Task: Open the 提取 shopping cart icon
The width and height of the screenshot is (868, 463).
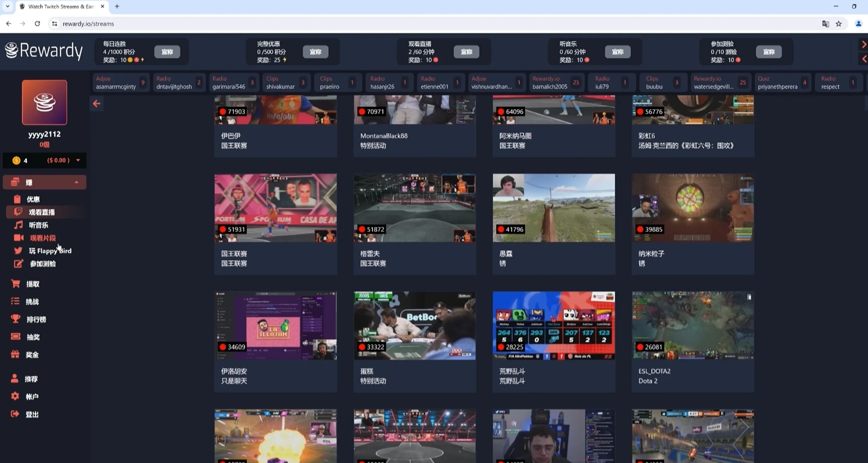Action: click(x=16, y=284)
